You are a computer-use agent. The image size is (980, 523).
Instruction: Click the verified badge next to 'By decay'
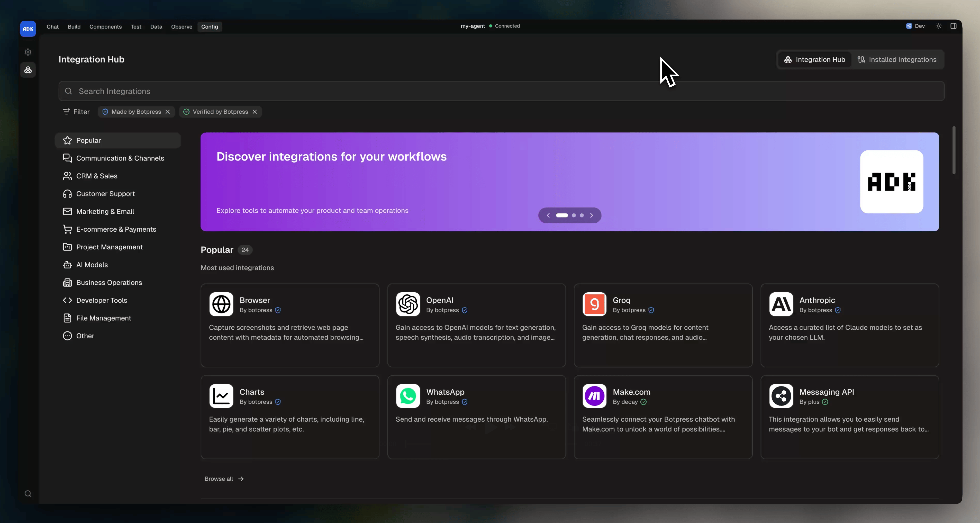coord(643,402)
